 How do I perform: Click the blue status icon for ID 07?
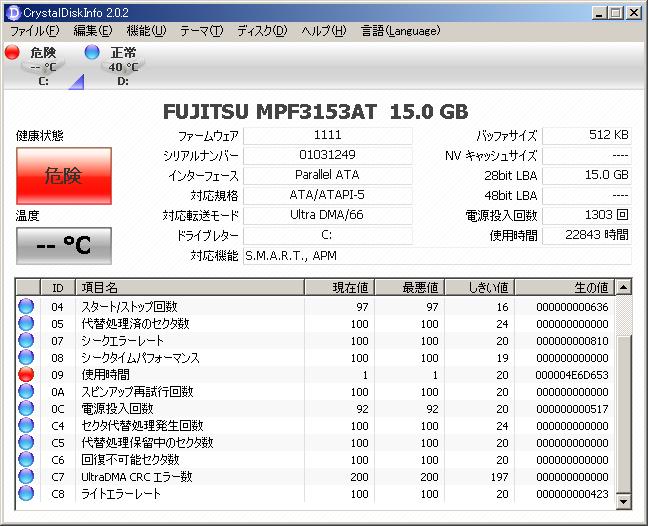26,340
